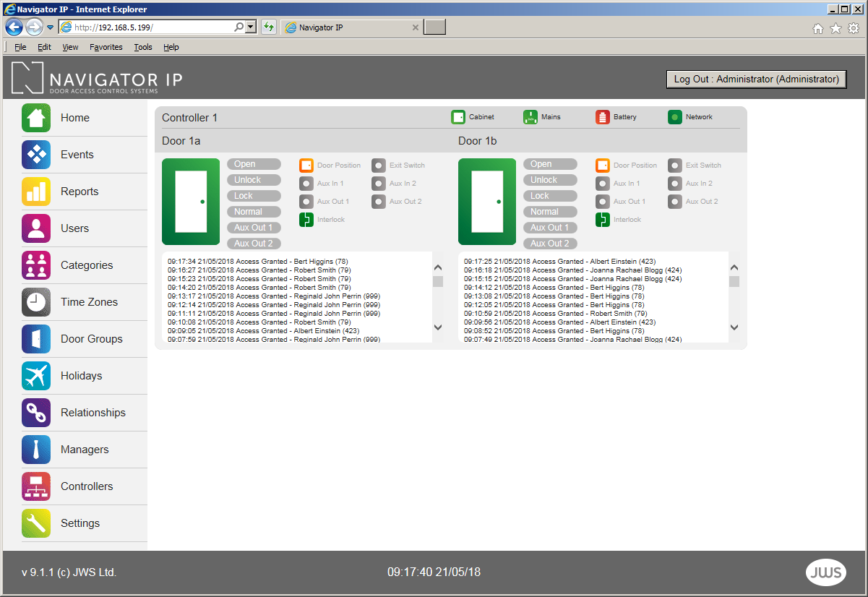Click the Battery status icon

click(603, 117)
